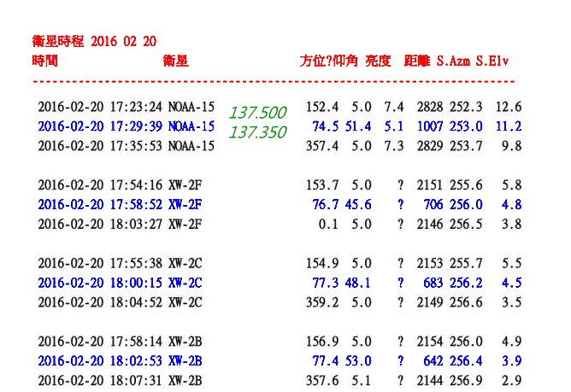
Task: Click the 亮度 column header
Action: point(378,61)
